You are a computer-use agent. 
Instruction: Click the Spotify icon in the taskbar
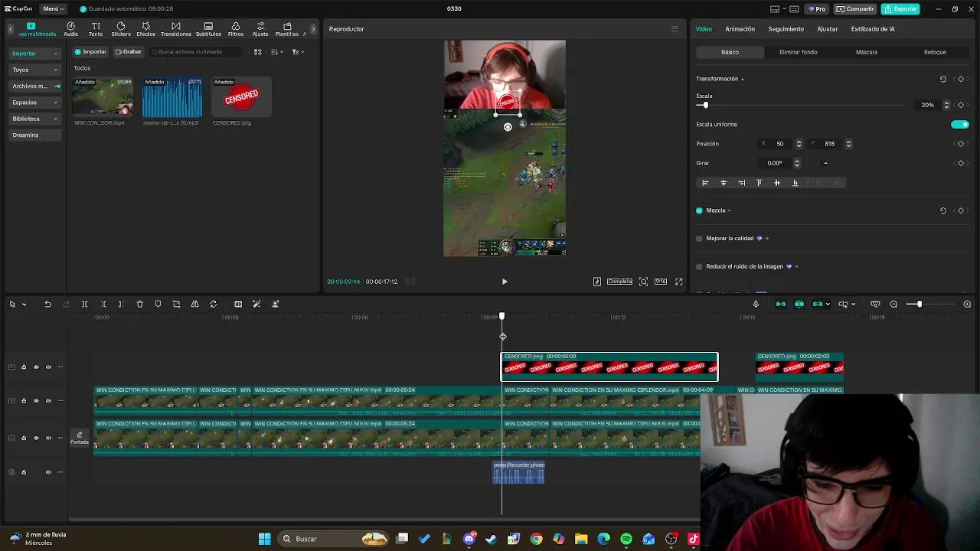[626, 539]
